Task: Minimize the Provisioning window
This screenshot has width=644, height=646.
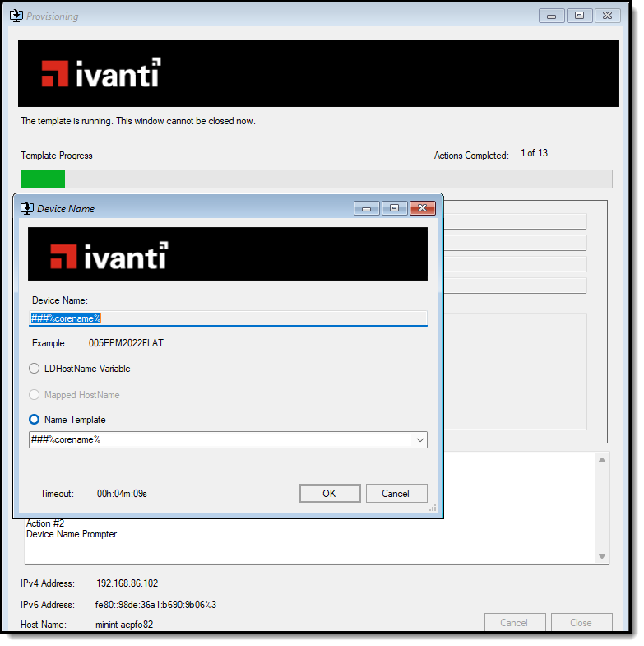Action: tap(551, 16)
